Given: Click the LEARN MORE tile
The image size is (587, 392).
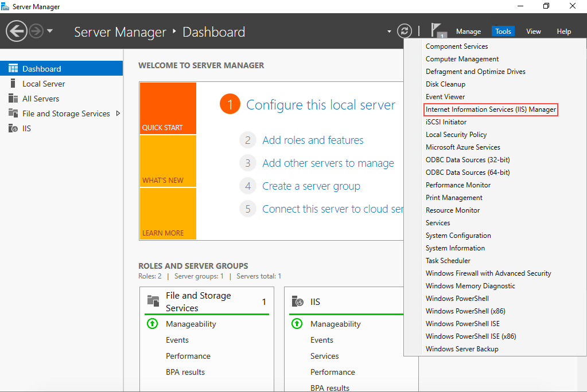Looking at the screenshot, I should pyautogui.click(x=168, y=214).
